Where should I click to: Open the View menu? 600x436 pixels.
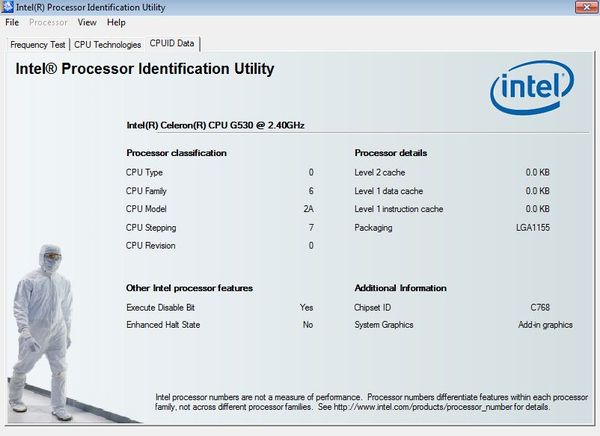coord(87,22)
